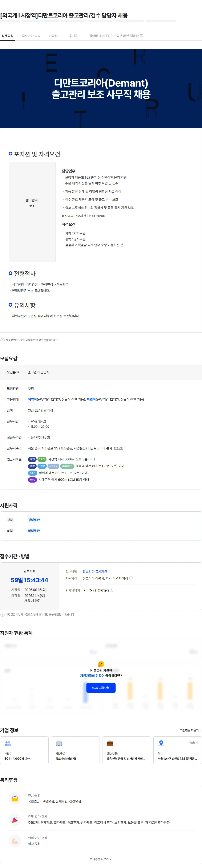The image size is (202, 868).
Task: Open 지도보기 next to 근무지주소
Action: tap(118, 448)
